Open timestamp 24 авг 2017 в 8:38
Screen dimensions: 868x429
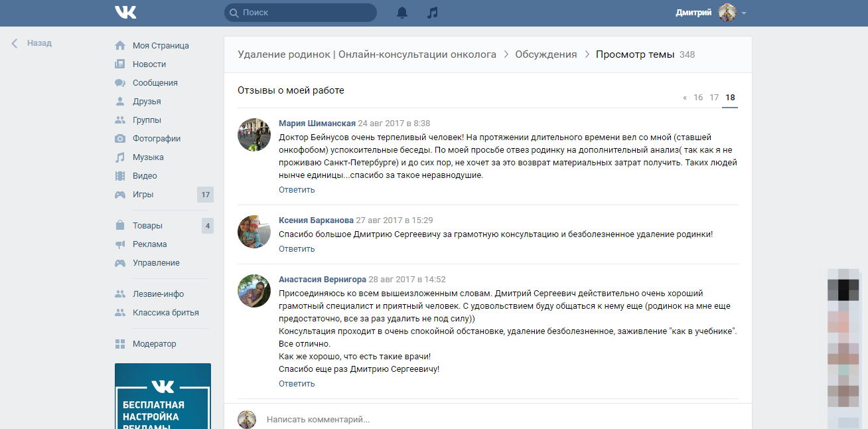(x=394, y=124)
